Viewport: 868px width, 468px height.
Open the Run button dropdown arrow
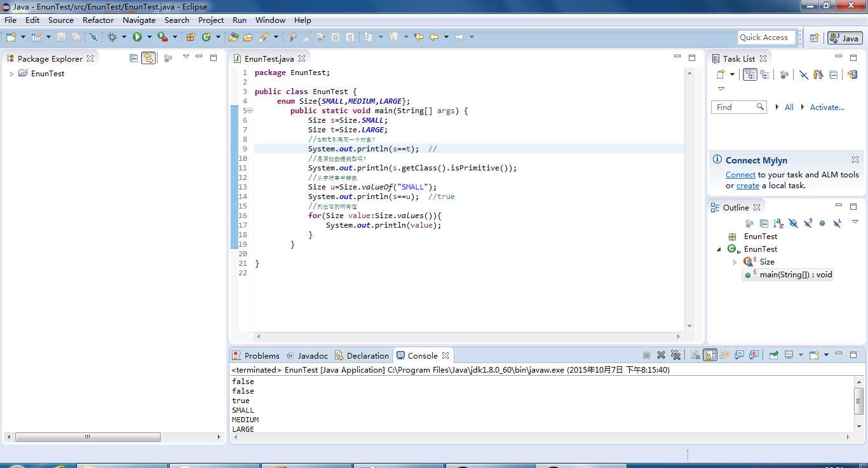(149, 37)
